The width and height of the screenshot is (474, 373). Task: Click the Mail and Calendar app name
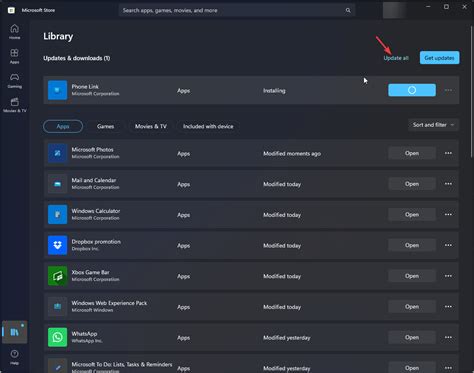(94, 180)
